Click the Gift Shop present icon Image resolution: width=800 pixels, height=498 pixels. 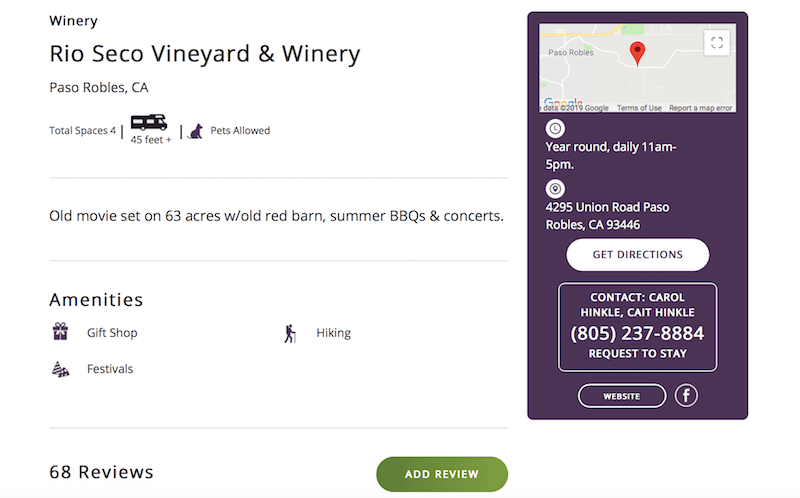60,332
